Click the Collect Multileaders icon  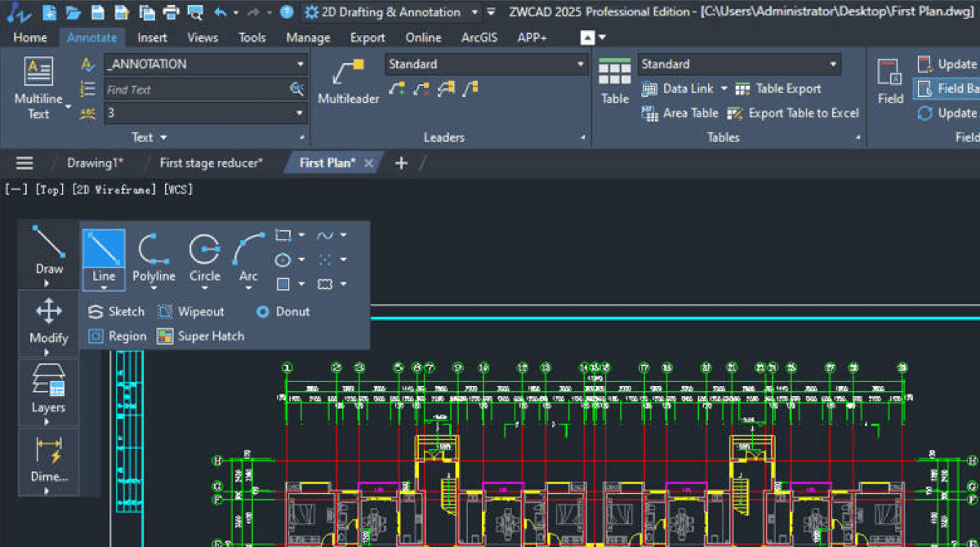[x=470, y=88]
